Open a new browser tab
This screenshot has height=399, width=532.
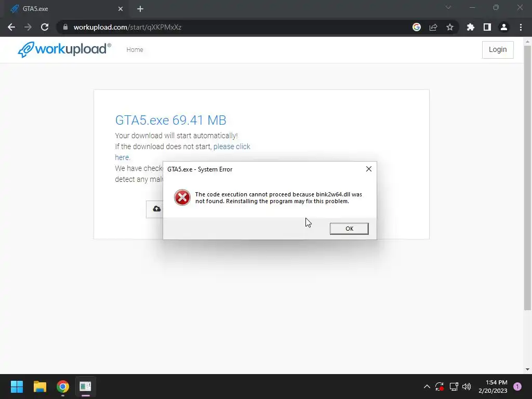pos(140,9)
